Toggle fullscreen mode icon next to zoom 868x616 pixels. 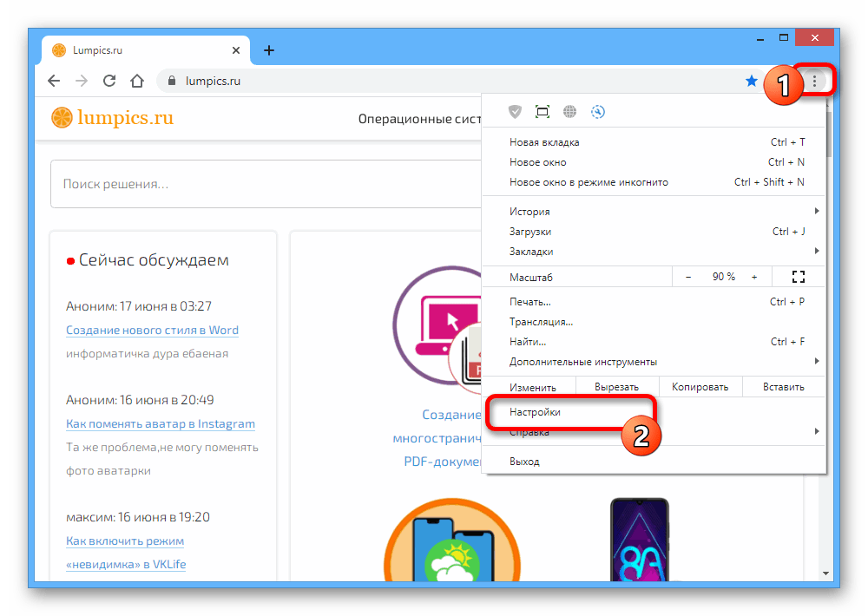[799, 277]
